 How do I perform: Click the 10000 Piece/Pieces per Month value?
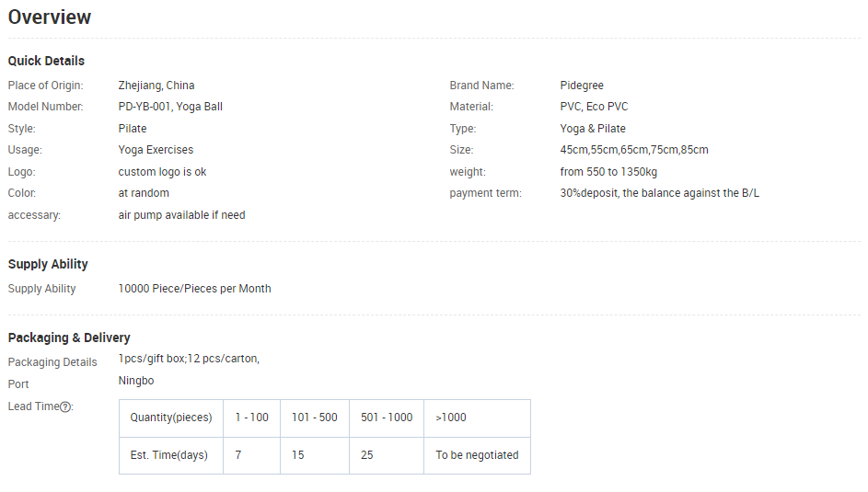tap(194, 289)
